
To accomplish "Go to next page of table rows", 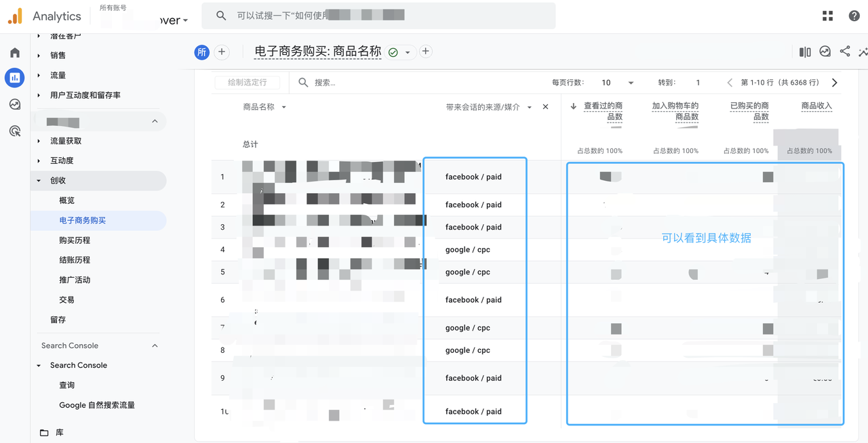I will pos(835,83).
